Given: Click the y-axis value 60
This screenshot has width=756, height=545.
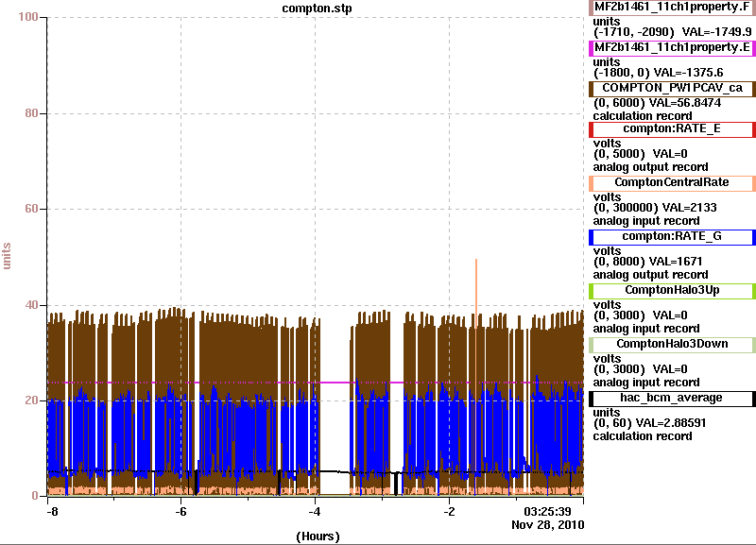Looking at the screenshot, I should tap(32, 209).
